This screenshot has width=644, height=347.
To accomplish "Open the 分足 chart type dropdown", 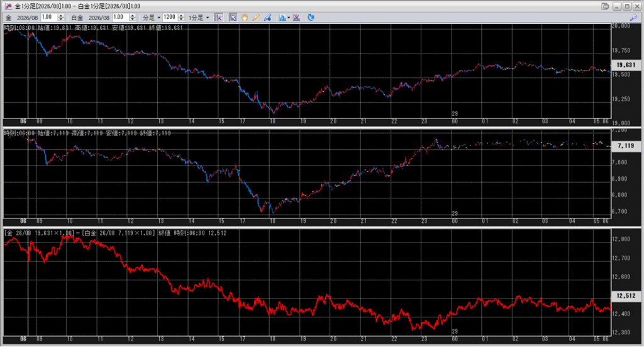I will pos(151,18).
